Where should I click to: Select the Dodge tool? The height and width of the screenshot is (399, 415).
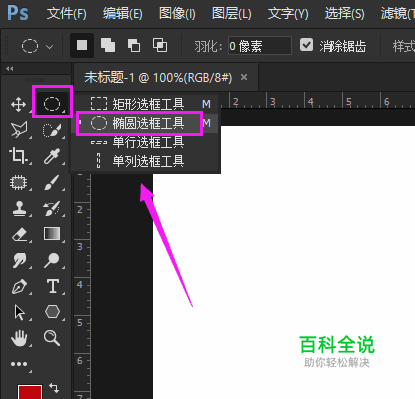click(52, 260)
